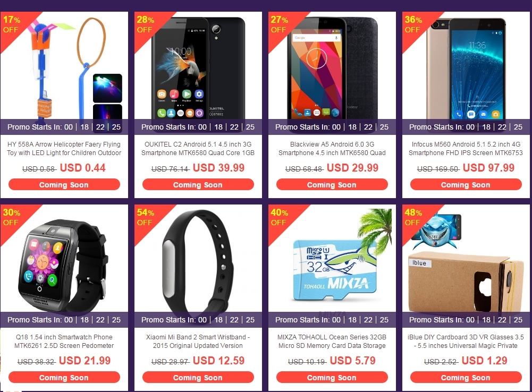Open the Q18 1.54 inch Smartwatch Phone title

point(64,342)
